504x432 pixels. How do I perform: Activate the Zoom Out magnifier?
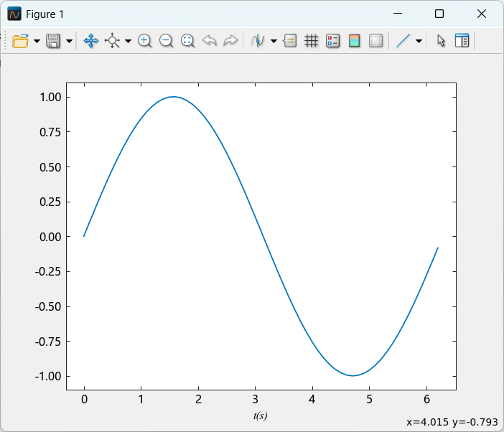pos(166,41)
